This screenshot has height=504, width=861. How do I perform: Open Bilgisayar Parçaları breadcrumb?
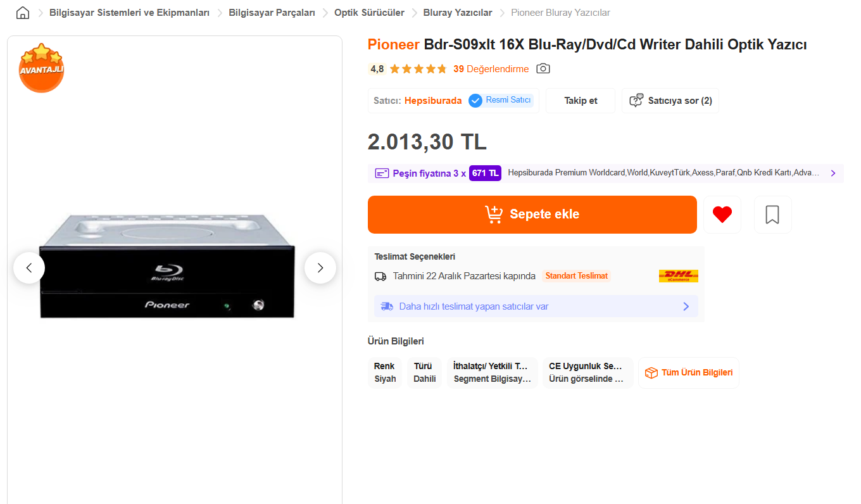pyautogui.click(x=272, y=13)
